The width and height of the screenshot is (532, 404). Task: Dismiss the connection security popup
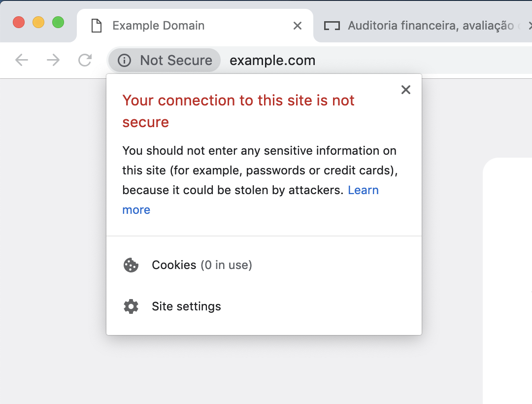(406, 90)
